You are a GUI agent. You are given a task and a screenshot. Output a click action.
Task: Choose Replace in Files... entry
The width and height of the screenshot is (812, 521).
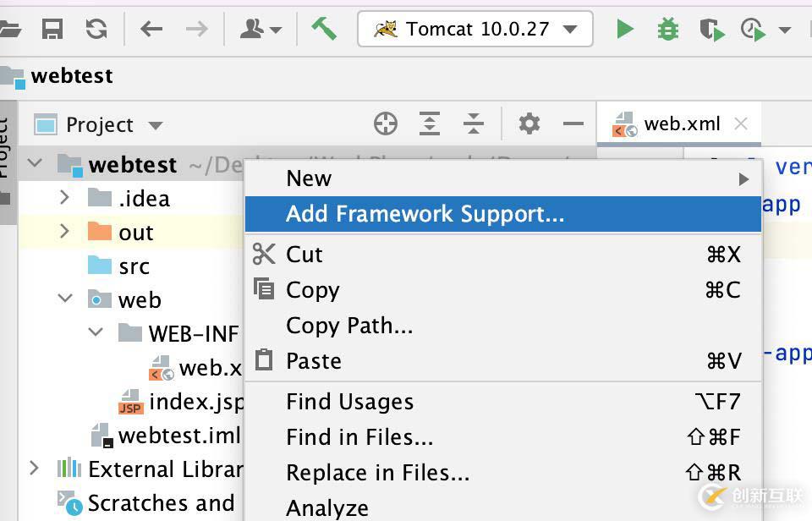point(502,473)
